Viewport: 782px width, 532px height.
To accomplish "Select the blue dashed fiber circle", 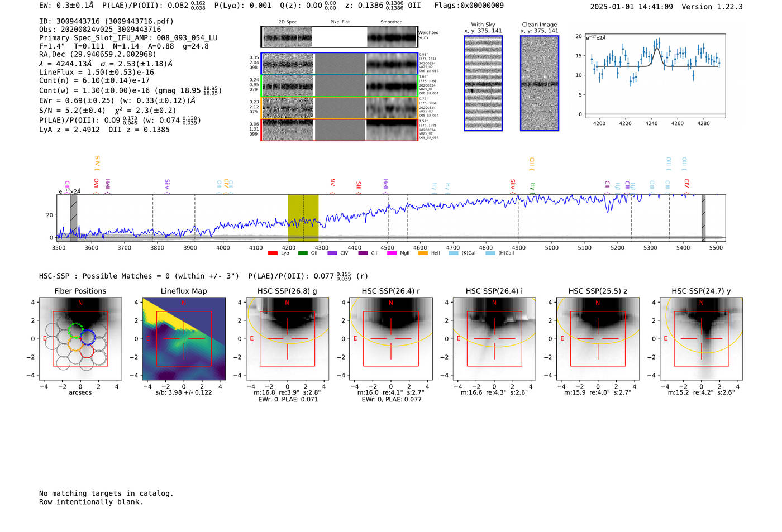I will pyautogui.click(x=88, y=336).
